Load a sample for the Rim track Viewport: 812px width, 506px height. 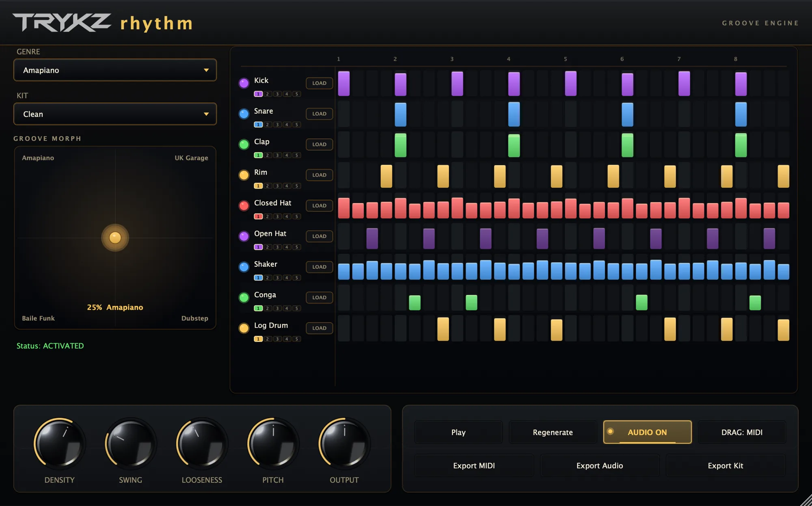click(x=319, y=175)
